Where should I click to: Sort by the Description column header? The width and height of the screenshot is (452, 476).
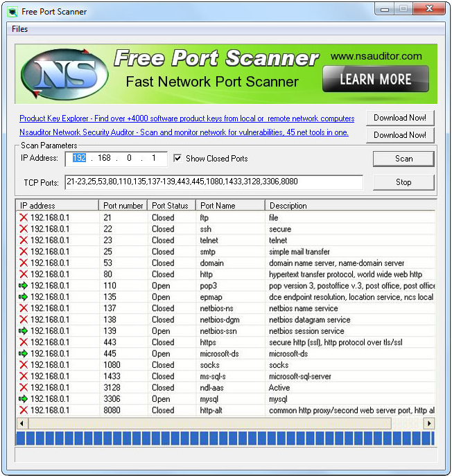click(350, 206)
